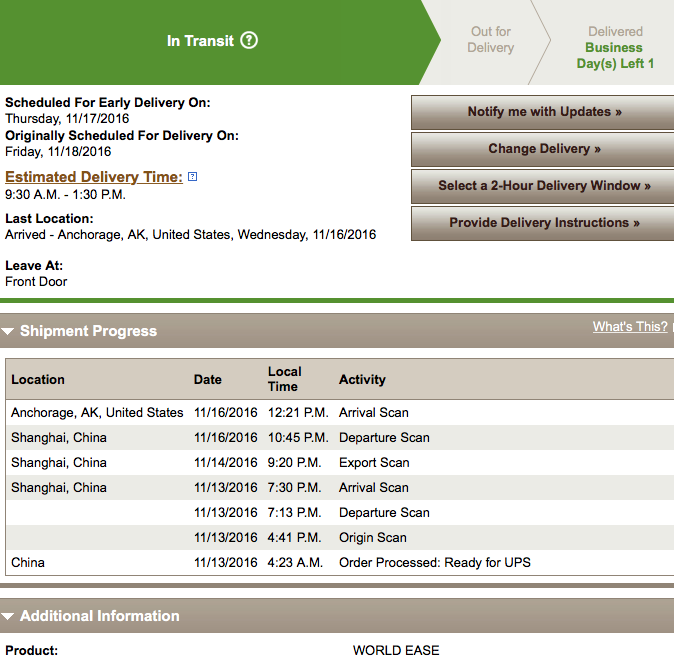Image resolution: width=674 pixels, height=658 pixels.
Task: Click the Friday, 11/18/2016 original delivery date
Action: [58, 152]
